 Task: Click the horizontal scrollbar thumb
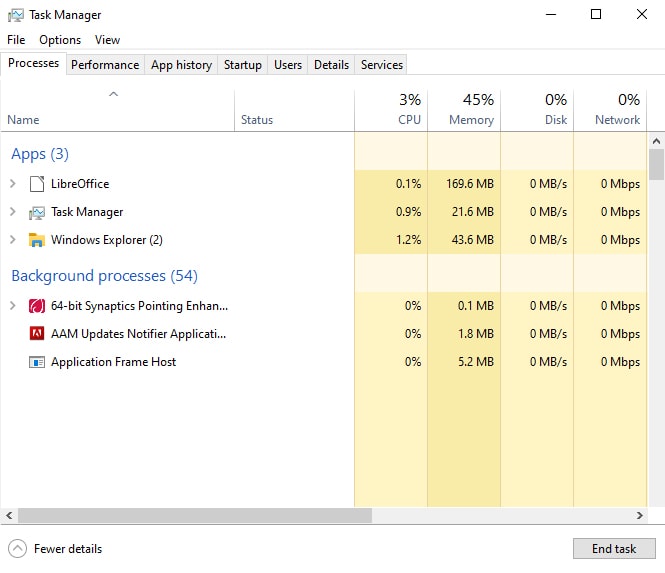pos(195,515)
